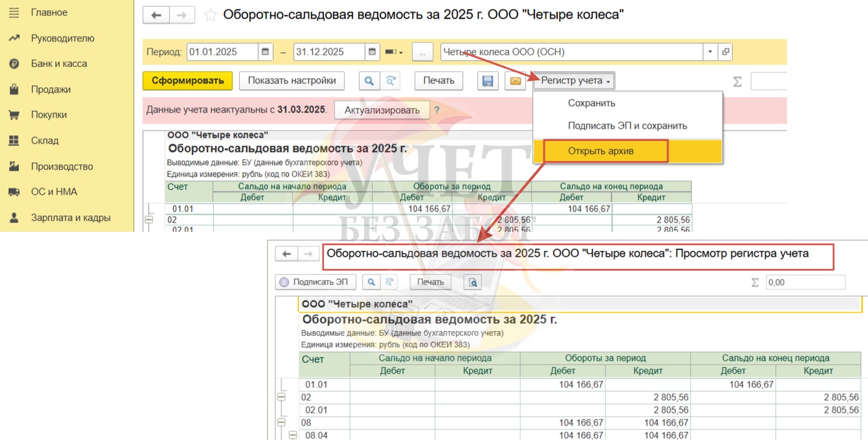
Task: Click the Актуализировать button
Action: [x=381, y=110]
